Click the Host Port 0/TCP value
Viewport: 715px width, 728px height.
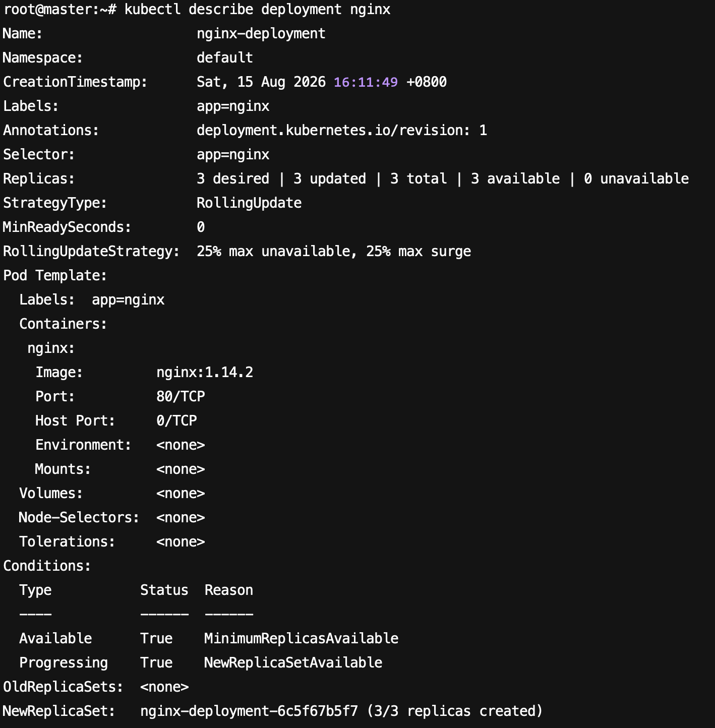pos(176,421)
